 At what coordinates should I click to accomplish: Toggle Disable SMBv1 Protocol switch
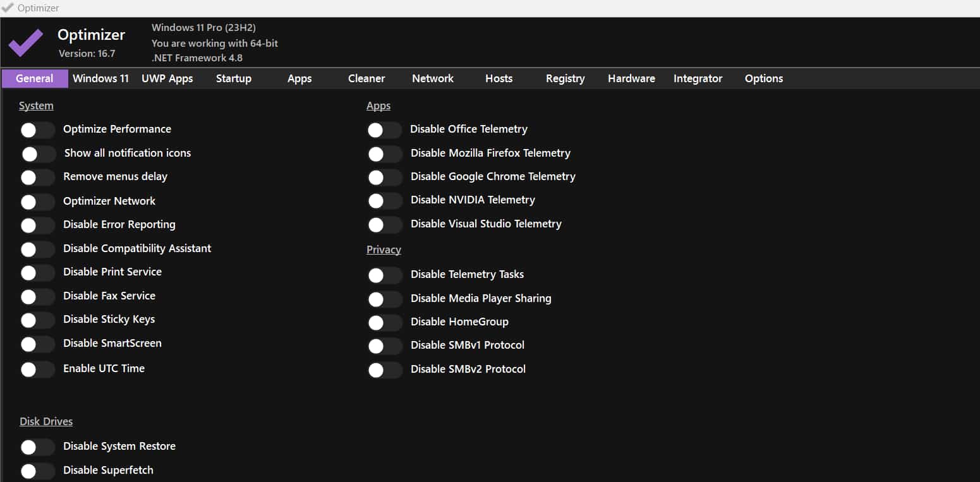384,346
